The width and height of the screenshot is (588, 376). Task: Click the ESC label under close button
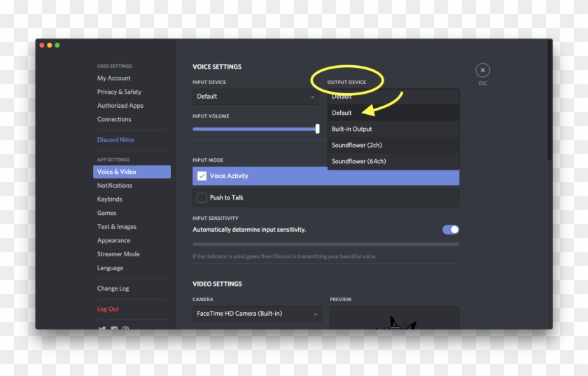click(x=482, y=83)
